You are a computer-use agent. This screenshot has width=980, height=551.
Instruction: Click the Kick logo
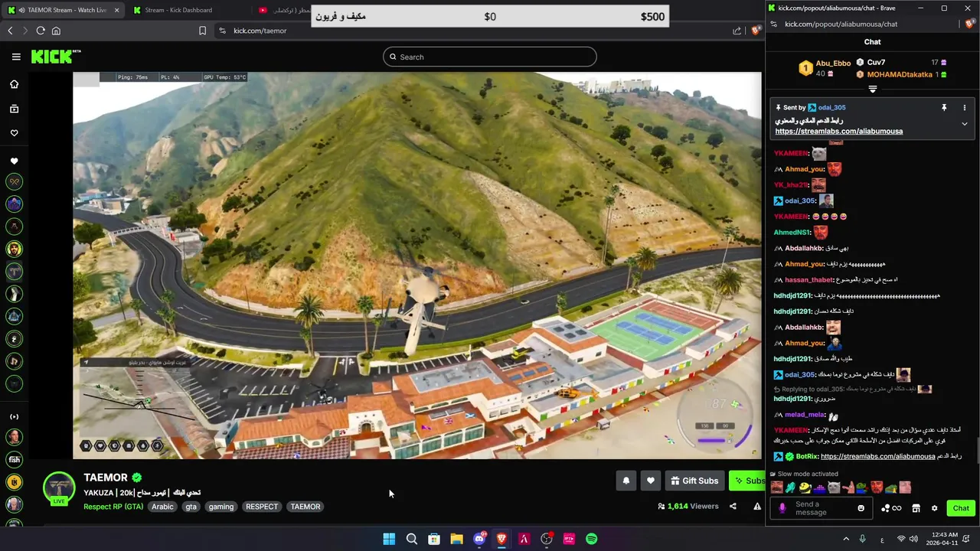tap(55, 56)
